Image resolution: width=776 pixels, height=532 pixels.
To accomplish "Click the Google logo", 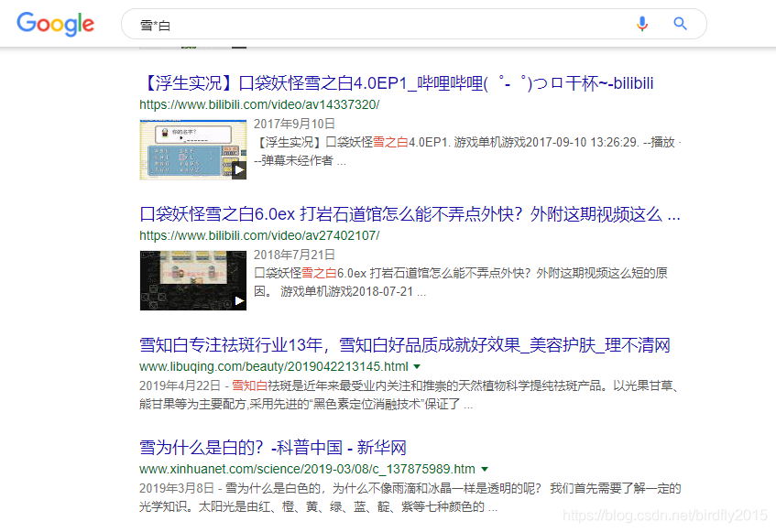I will point(55,24).
